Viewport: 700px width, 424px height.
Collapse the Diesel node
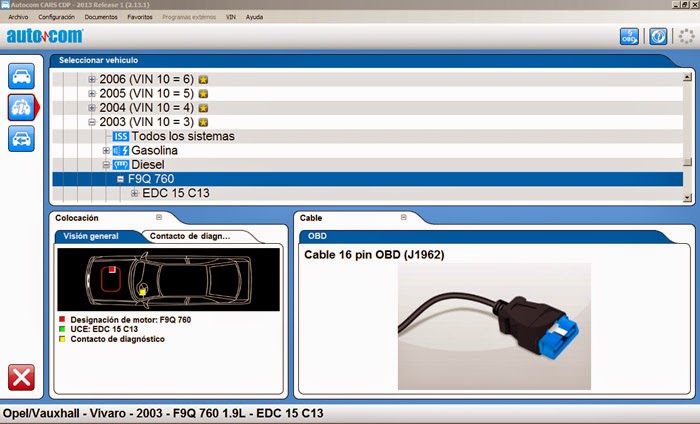106,165
